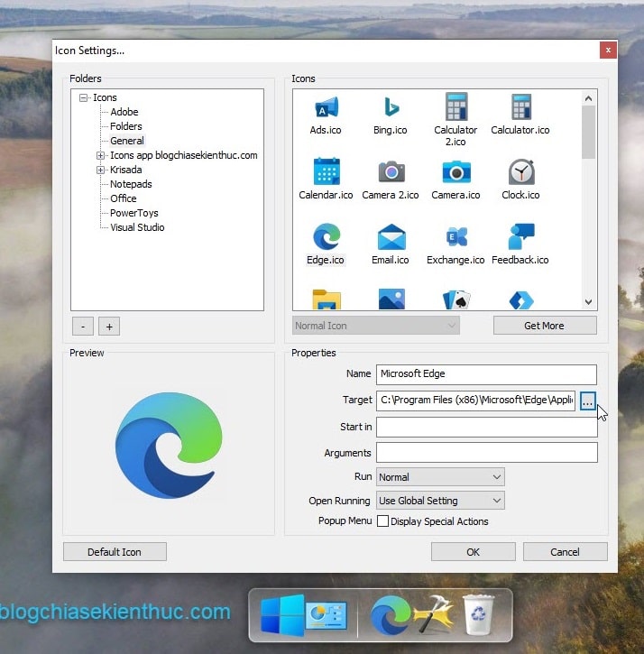Open the Normal Icon dropdown
The image size is (644, 654).
click(376, 326)
